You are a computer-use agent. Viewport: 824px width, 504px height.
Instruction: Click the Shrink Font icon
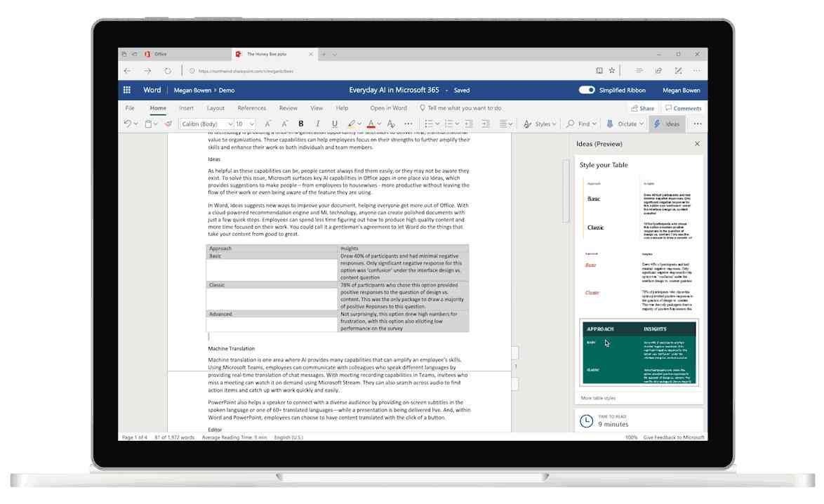(x=284, y=124)
